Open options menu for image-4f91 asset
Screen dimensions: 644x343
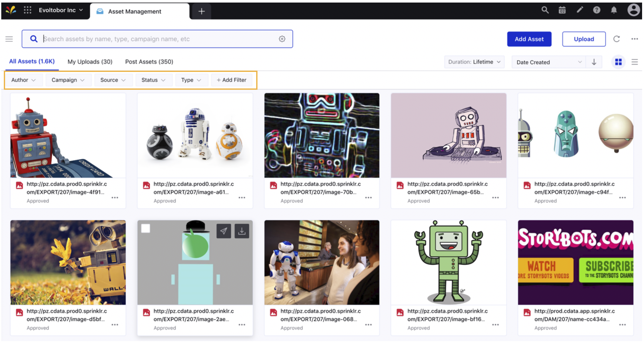(x=115, y=198)
